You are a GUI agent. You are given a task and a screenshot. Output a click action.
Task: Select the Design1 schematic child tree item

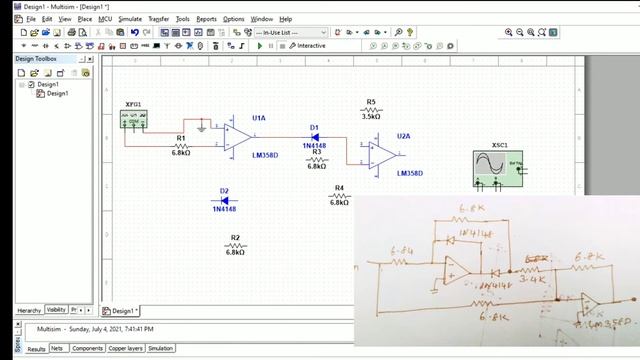tap(57, 93)
